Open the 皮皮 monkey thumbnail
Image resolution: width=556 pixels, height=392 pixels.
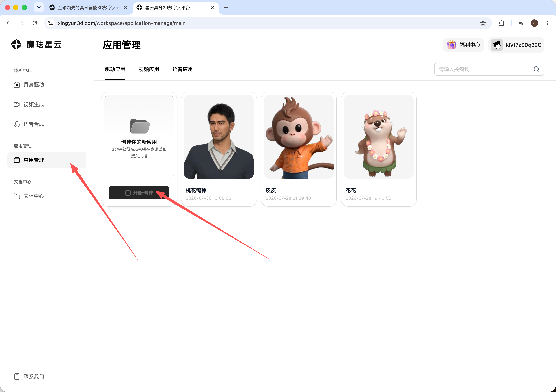pyautogui.click(x=299, y=137)
